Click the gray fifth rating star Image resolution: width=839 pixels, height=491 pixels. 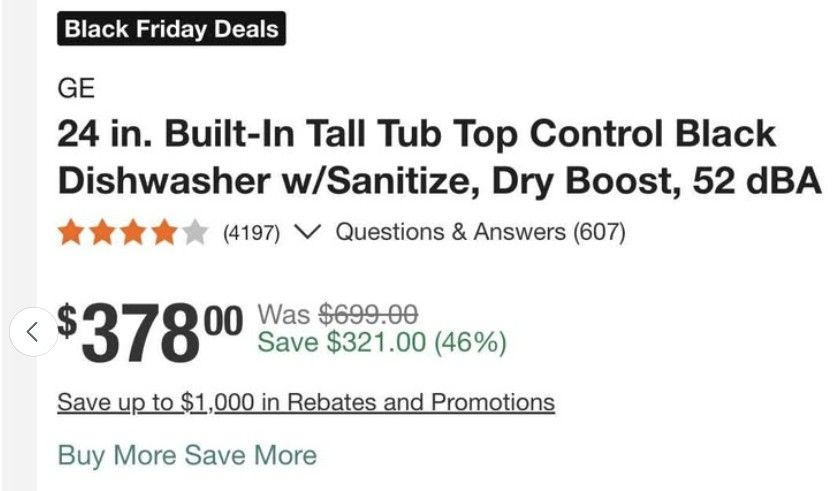click(194, 234)
